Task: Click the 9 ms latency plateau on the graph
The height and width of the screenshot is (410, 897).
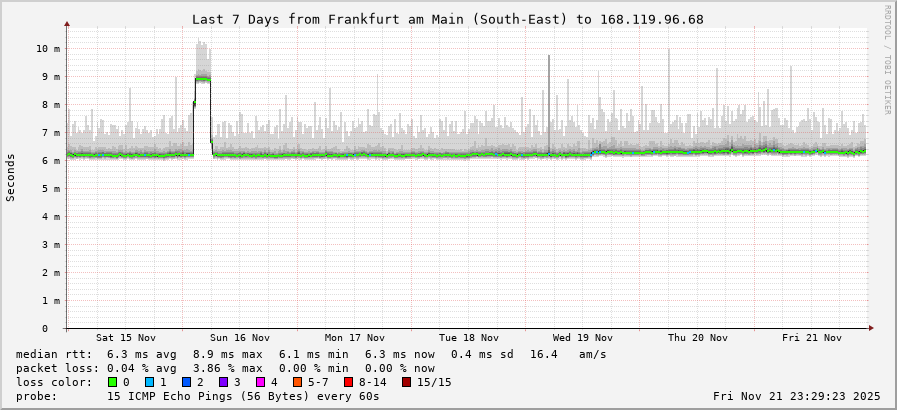Action: pos(203,78)
